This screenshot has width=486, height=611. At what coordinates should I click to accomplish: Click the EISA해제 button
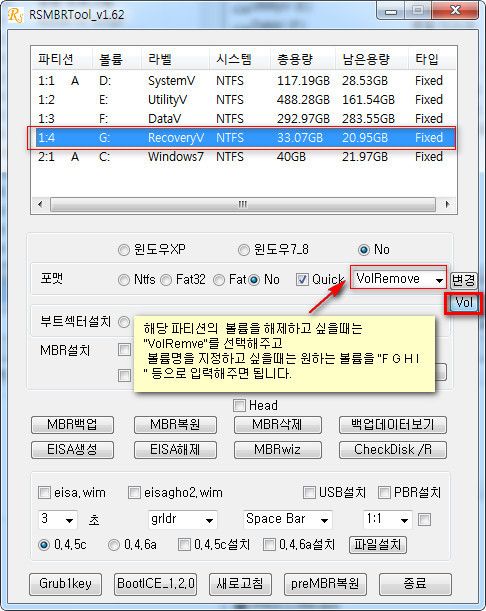[175, 450]
